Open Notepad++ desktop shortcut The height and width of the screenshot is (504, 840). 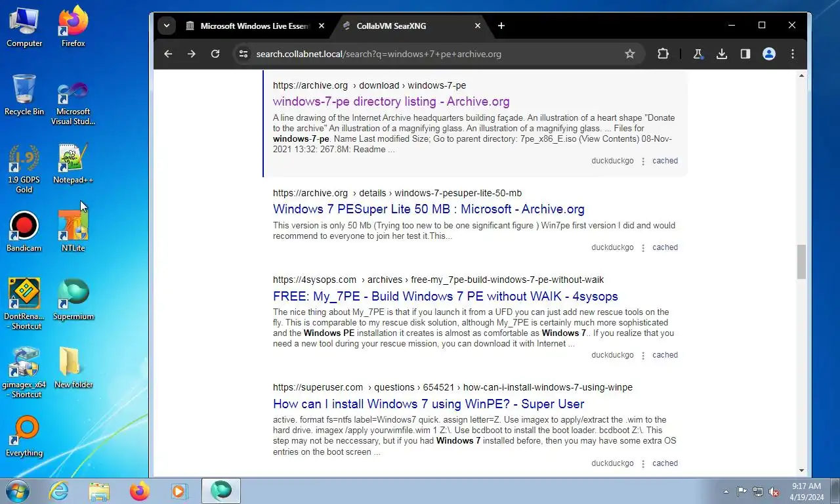click(x=73, y=164)
